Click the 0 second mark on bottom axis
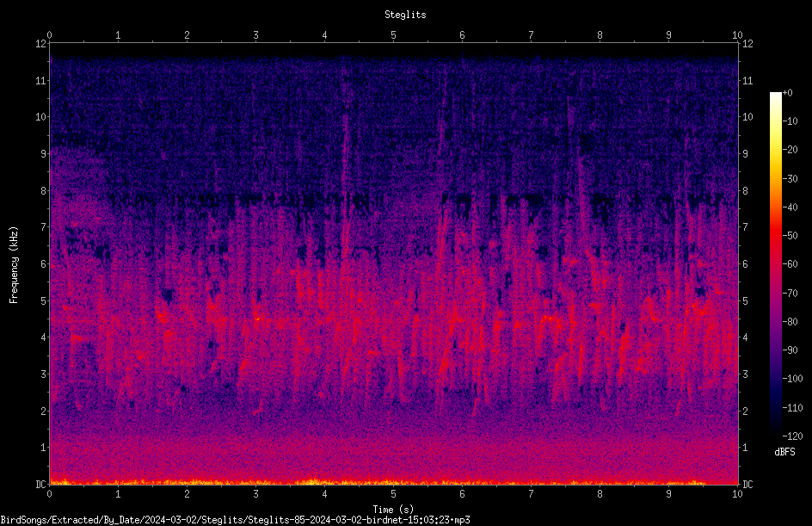 (x=50, y=494)
